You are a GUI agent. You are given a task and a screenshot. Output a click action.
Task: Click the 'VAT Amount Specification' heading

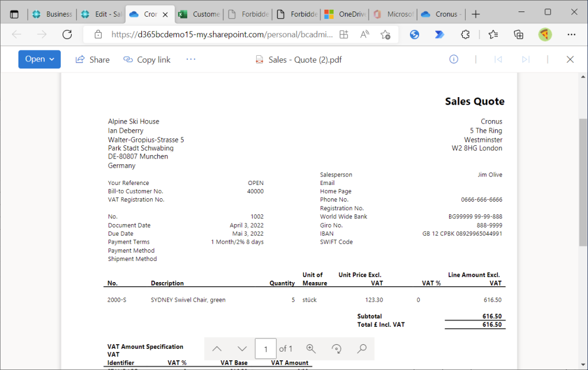coord(145,347)
